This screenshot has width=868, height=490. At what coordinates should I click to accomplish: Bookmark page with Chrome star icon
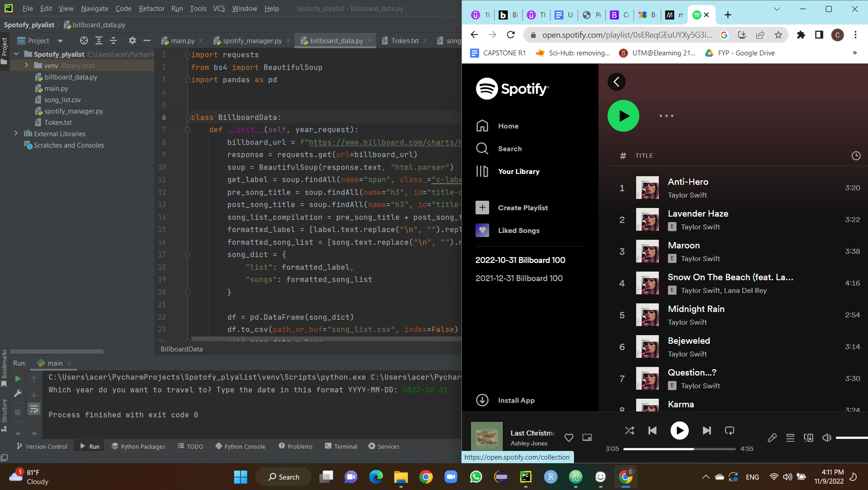click(778, 35)
